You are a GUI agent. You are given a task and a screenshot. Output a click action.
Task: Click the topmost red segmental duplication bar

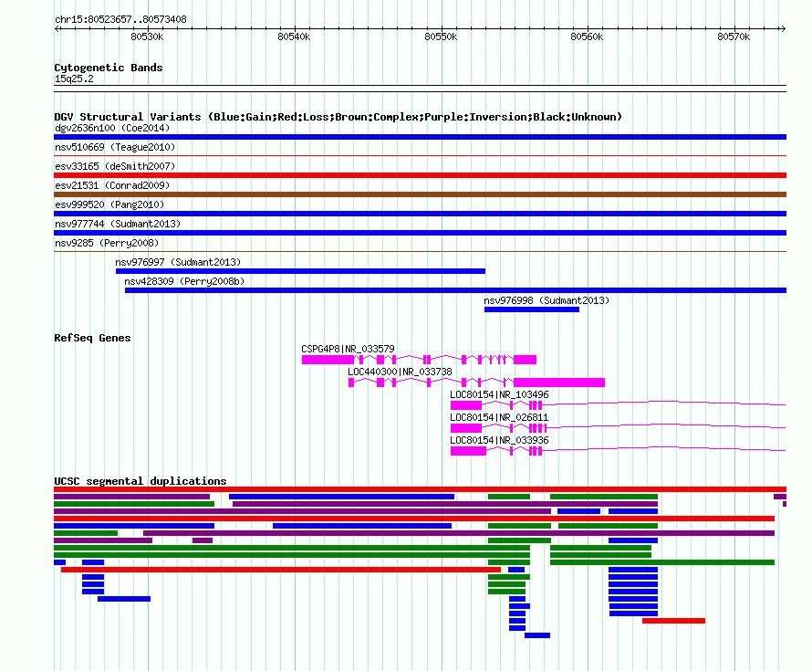tap(420, 489)
